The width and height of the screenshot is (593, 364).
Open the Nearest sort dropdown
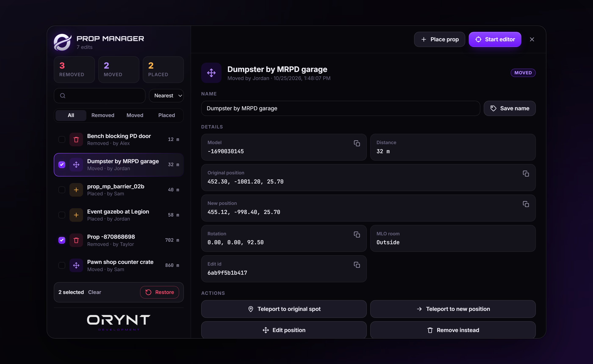166,96
